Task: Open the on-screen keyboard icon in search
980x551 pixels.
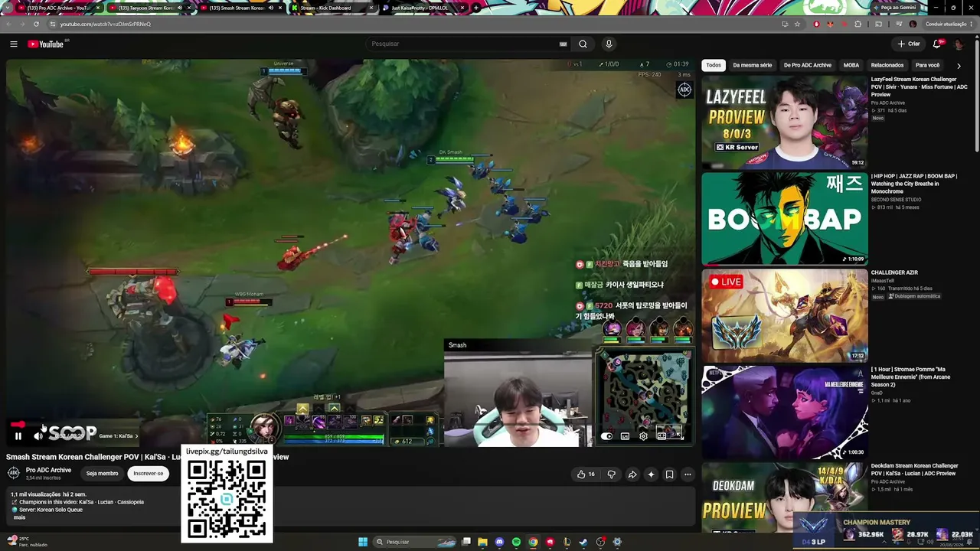Action: [x=563, y=44]
